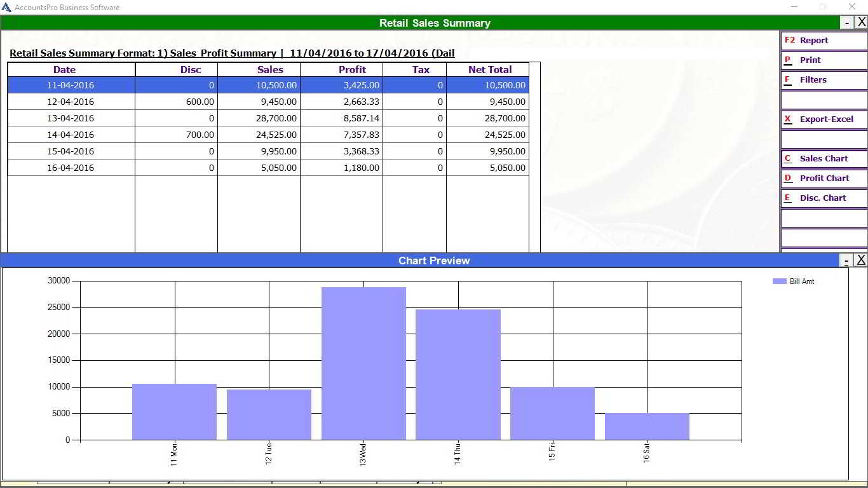868x488 pixels.
Task: Click the F2 Report button
Action: 824,40
